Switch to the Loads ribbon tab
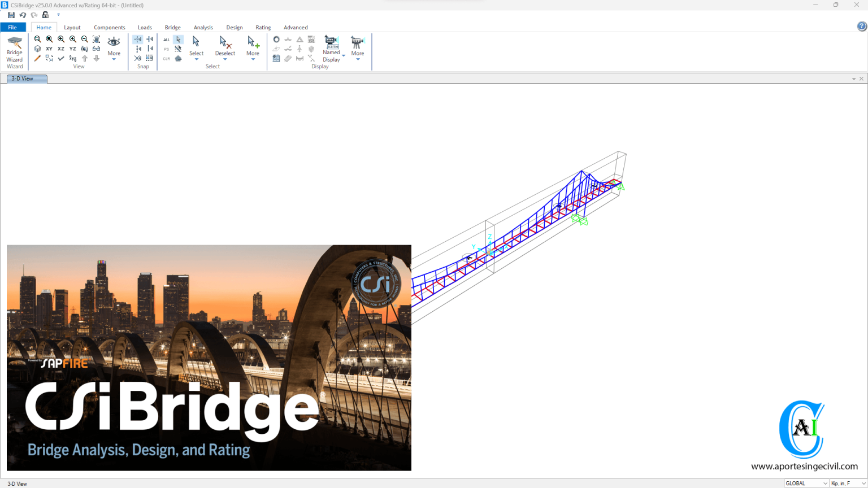 point(145,27)
